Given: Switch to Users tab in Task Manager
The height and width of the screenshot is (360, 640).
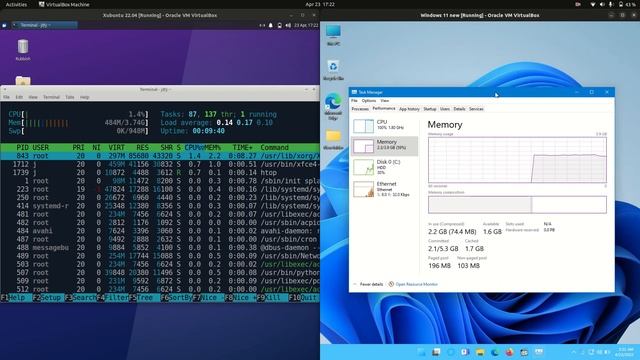Looking at the screenshot, I should pos(444,109).
